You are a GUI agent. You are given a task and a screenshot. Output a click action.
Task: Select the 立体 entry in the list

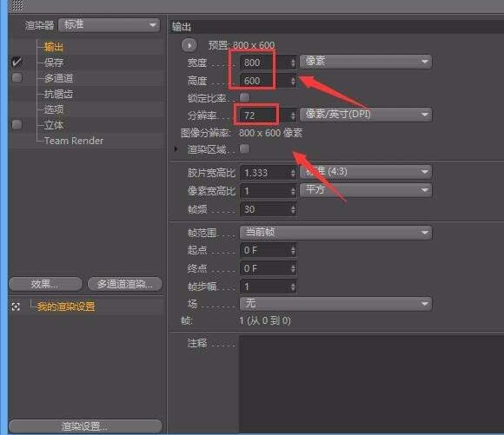pos(54,125)
